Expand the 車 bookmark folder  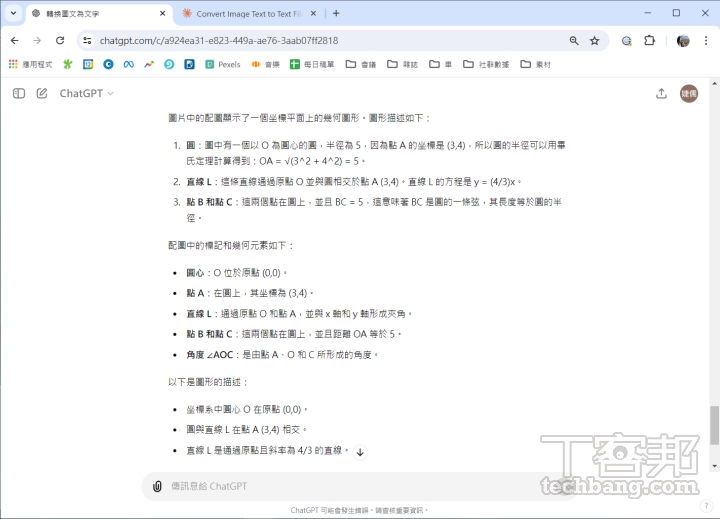tap(440, 64)
